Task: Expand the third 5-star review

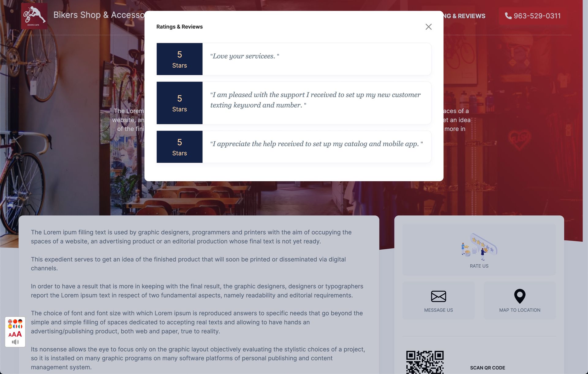Action: coord(294,146)
